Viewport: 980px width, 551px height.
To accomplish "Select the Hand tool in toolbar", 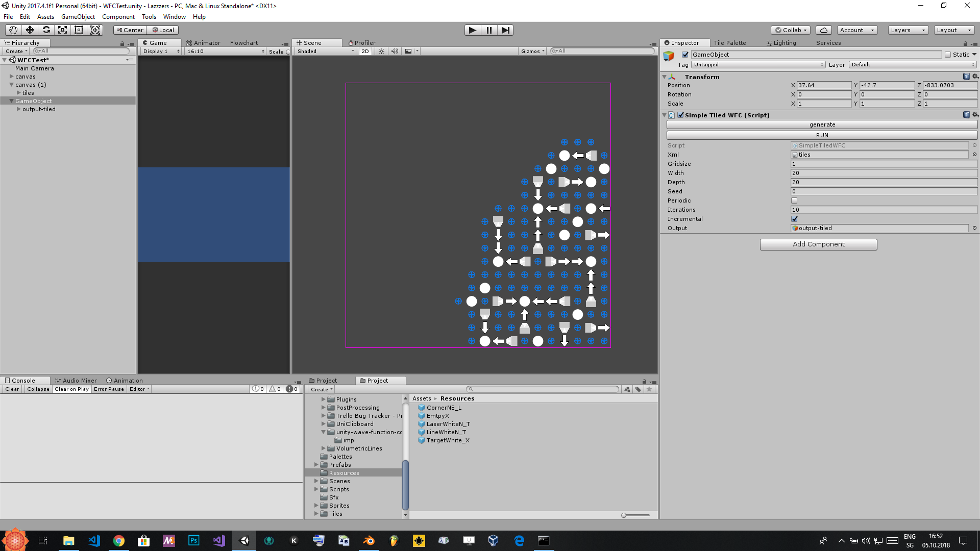I will click(13, 30).
